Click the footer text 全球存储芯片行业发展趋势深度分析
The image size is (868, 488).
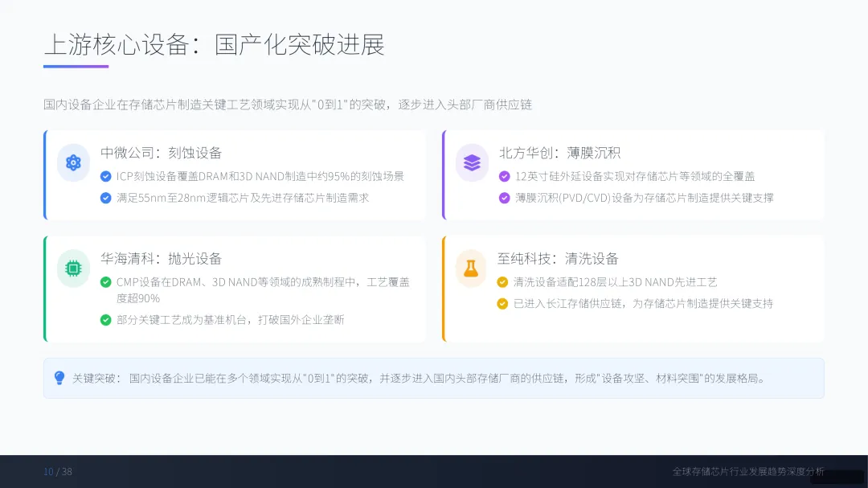(x=748, y=471)
